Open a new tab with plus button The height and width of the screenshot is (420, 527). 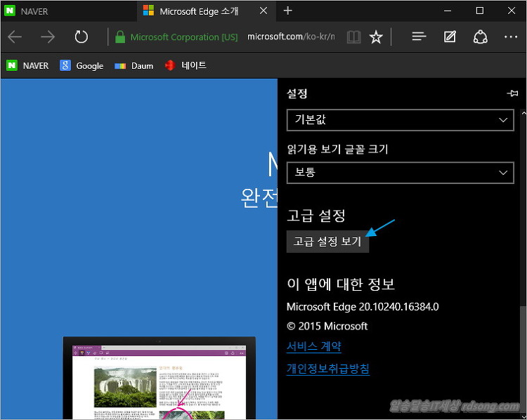[288, 11]
